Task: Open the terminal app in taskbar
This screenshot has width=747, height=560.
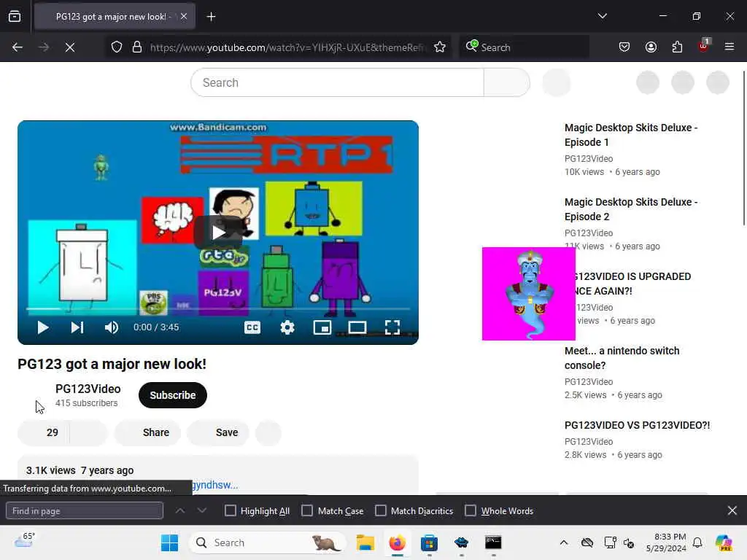Action: click(493, 542)
